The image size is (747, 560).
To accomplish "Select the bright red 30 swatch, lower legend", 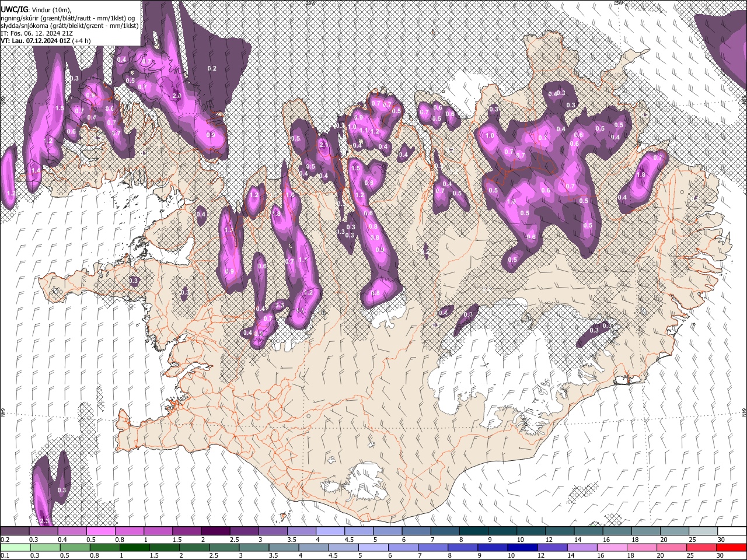I will [731, 547].
